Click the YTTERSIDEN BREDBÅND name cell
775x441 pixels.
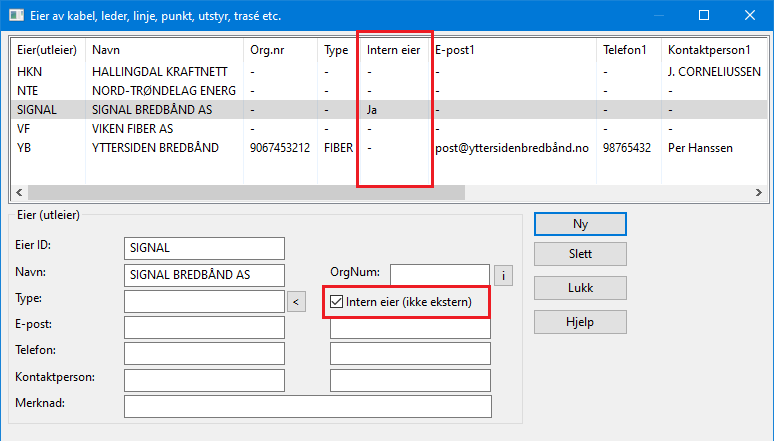[155, 148]
